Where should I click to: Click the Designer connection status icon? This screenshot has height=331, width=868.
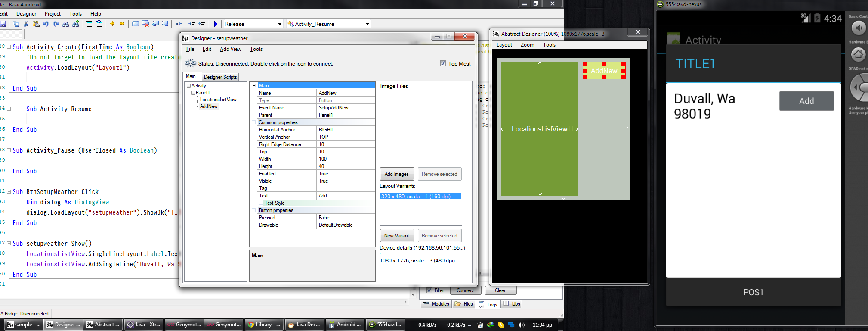coord(190,63)
